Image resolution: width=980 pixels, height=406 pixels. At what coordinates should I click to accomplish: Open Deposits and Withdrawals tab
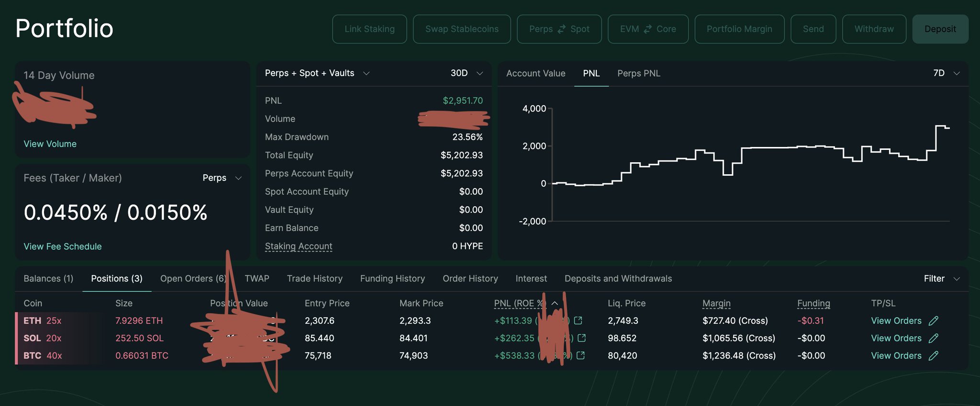(618, 279)
